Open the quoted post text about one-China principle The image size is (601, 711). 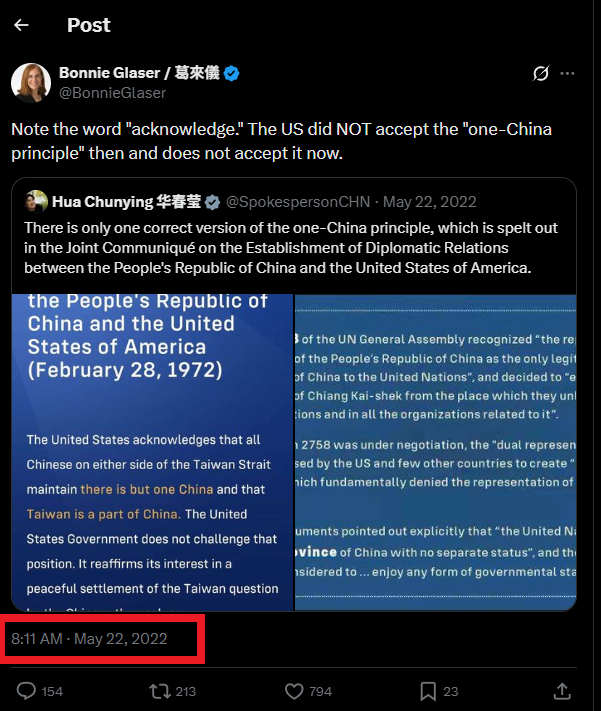[291, 248]
